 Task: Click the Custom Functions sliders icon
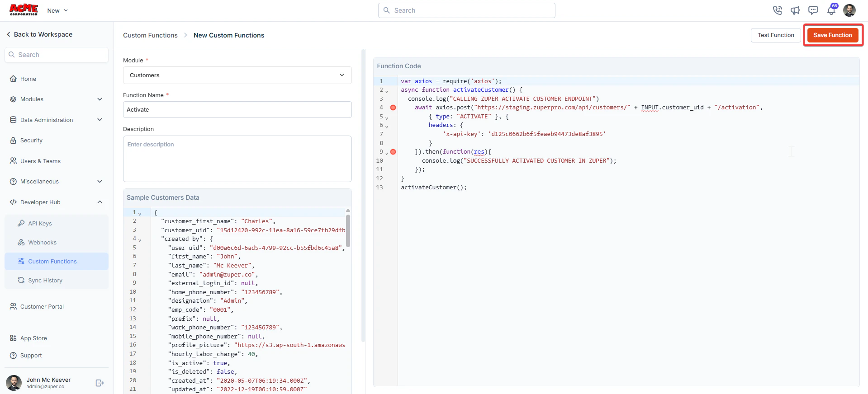pyautogui.click(x=21, y=261)
